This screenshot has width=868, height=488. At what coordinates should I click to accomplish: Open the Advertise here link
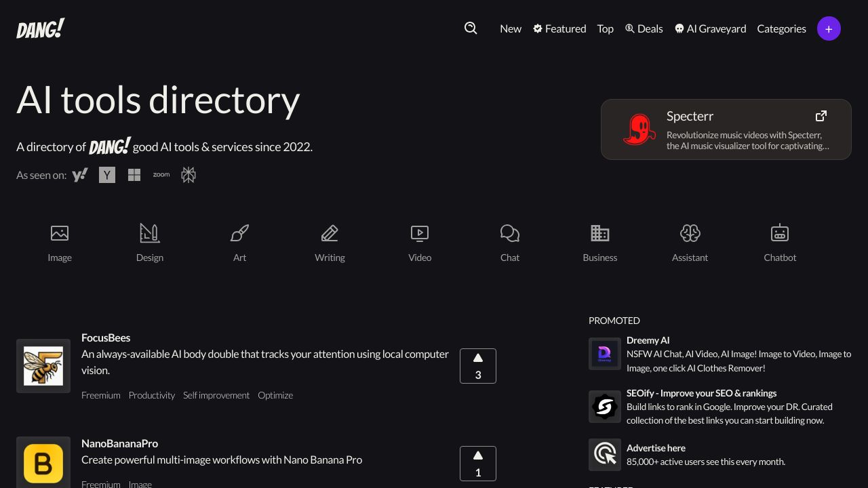pyautogui.click(x=656, y=448)
